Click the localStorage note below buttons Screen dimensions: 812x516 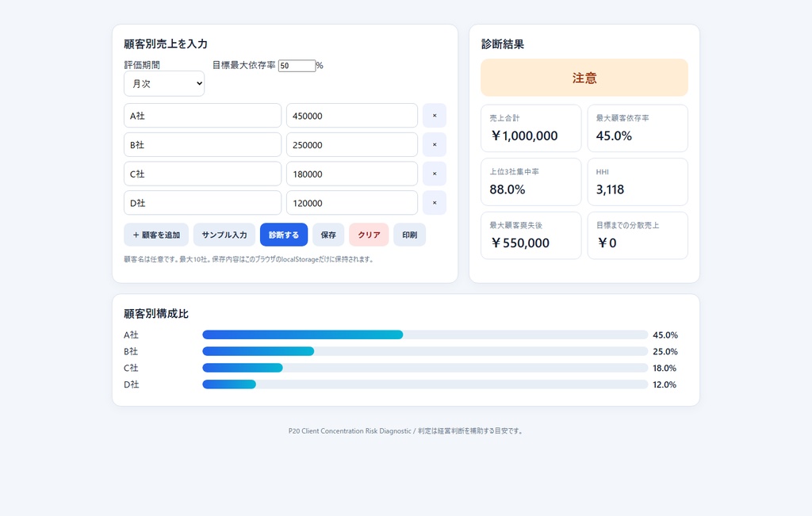[x=248, y=259]
